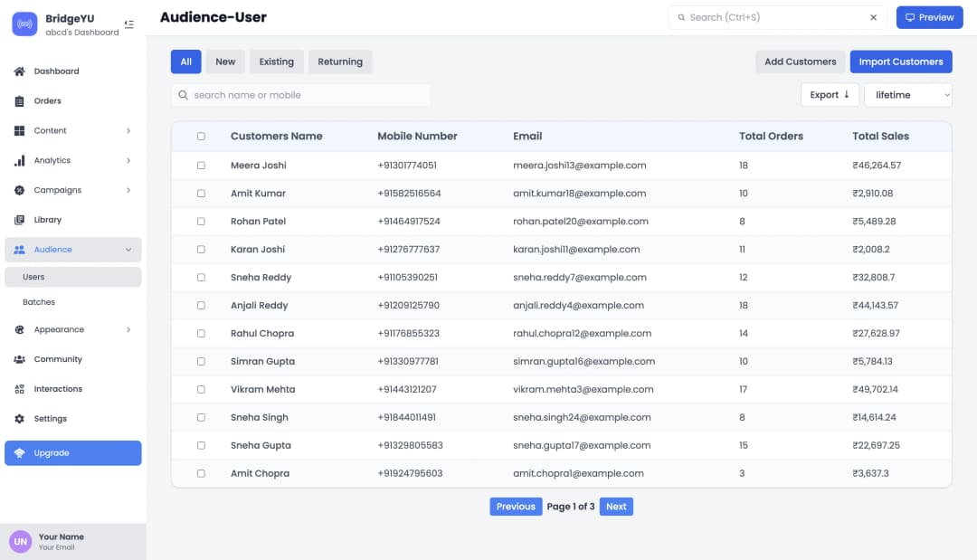Click the Campaigns icon in sidebar
This screenshot has width=977, height=560.
pos(19,190)
